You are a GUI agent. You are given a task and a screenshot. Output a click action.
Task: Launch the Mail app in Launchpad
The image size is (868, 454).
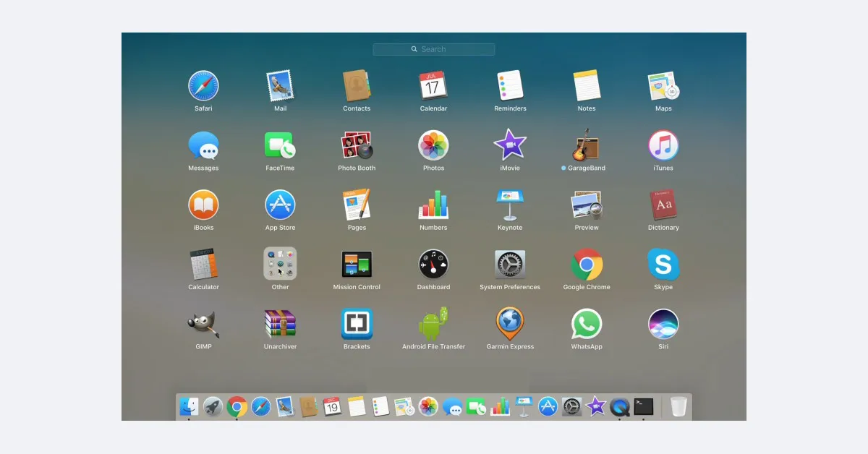tap(280, 86)
